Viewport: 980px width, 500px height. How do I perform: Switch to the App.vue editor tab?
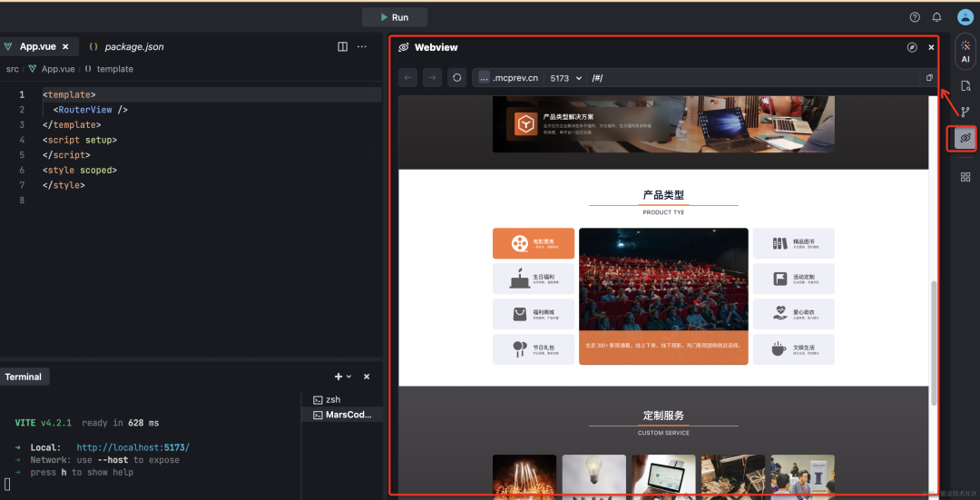point(37,46)
